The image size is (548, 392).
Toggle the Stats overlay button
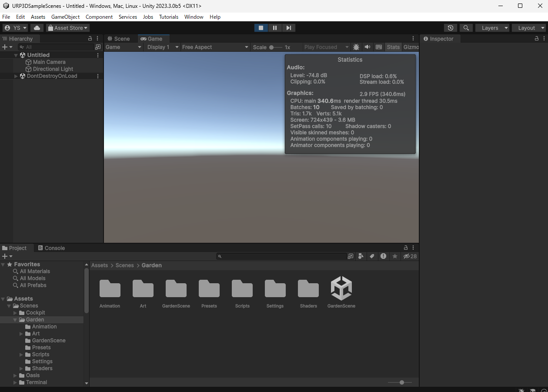pos(393,47)
